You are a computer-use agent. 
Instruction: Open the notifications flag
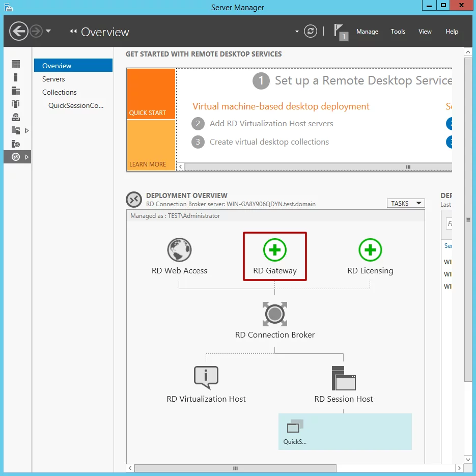click(340, 31)
